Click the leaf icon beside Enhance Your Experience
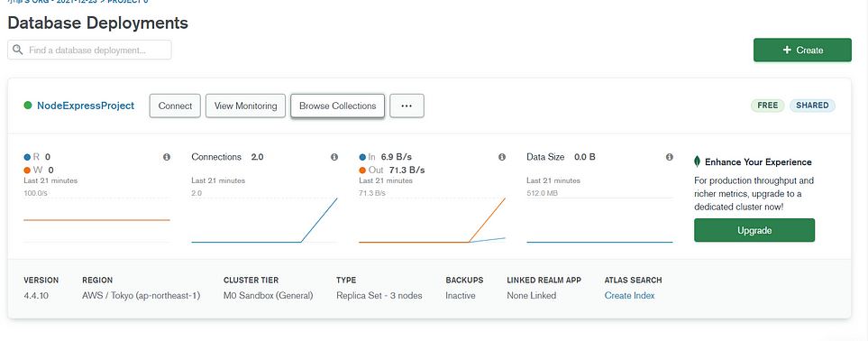Image resolution: width=868 pixels, height=341 pixels. pyautogui.click(x=698, y=161)
